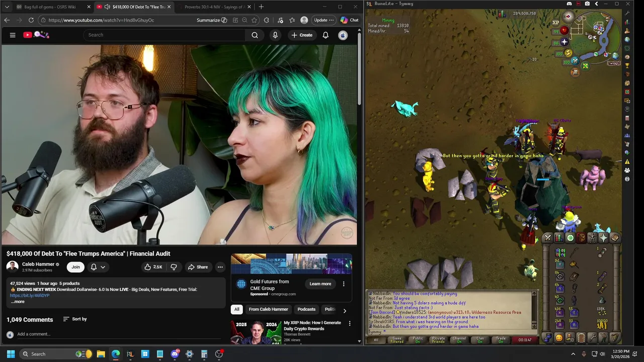Open the Skills tab in game panel

point(559,238)
